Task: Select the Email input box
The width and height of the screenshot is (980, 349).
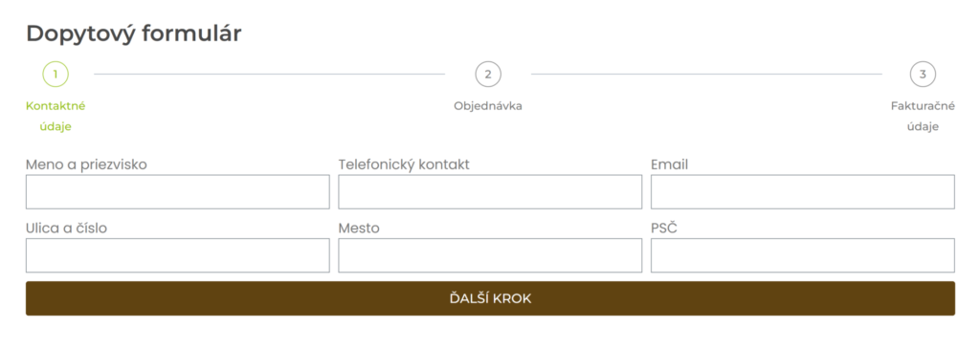Action: [803, 191]
